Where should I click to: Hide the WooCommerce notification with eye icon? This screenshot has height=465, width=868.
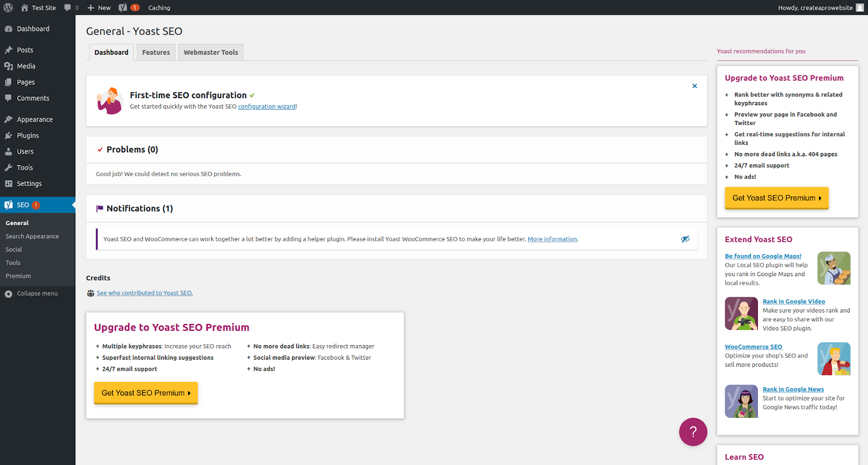tap(685, 239)
